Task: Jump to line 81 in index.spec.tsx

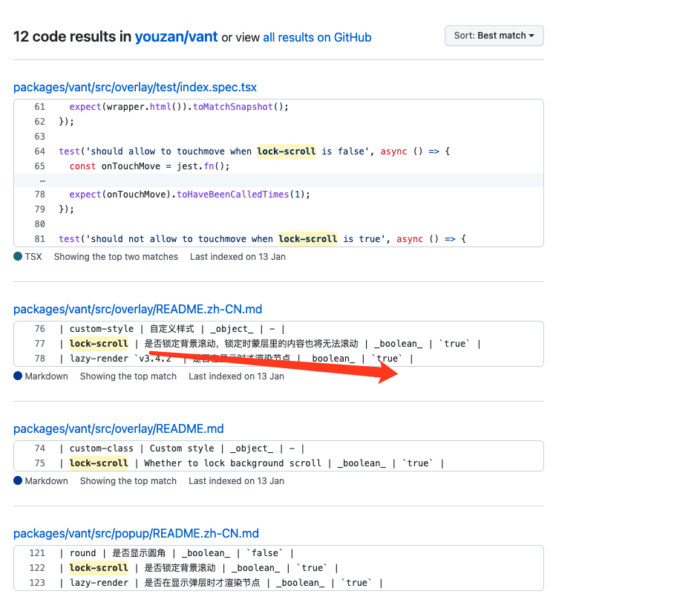Action: click(40, 239)
